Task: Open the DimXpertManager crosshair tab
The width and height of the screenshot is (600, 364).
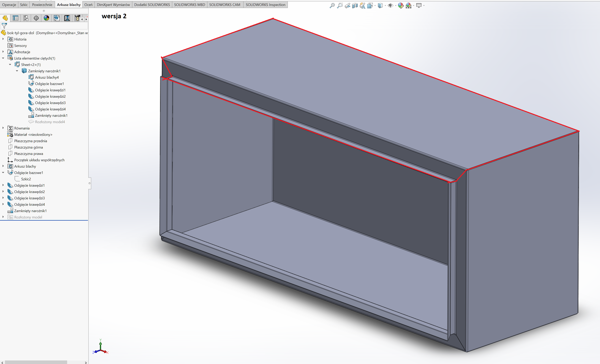Action: [x=36, y=18]
